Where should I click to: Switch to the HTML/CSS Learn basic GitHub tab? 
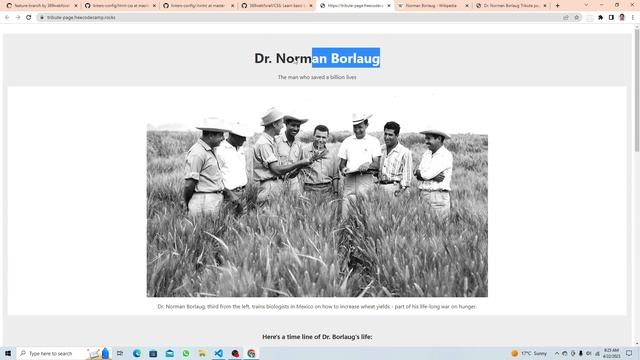(276, 6)
